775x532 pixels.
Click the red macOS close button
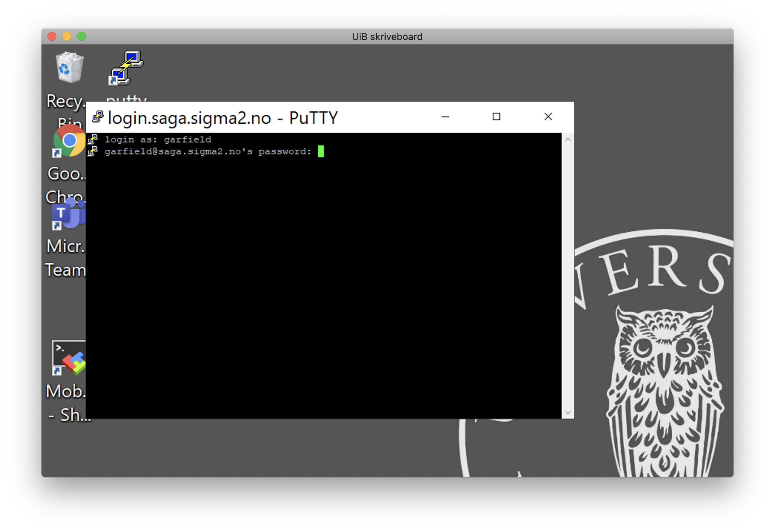point(52,36)
